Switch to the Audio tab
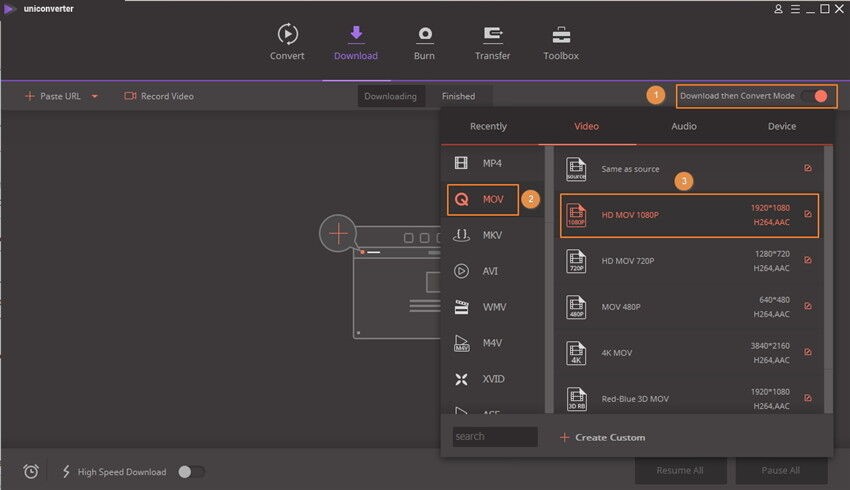This screenshot has width=850, height=490. click(684, 126)
